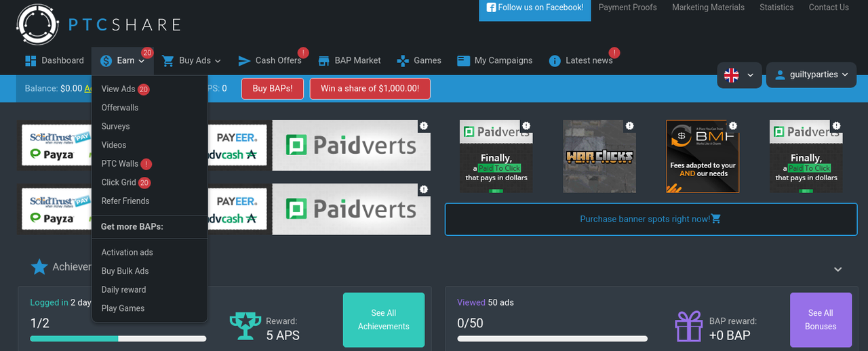Click Win a share of $1,000.00! button
This screenshot has width=868, height=351.
pos(370,88)
